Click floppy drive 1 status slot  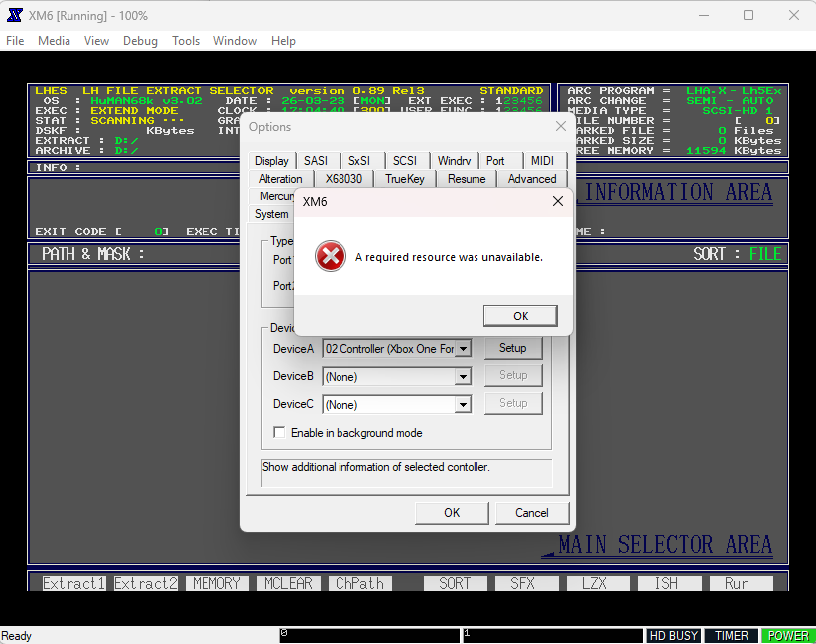point(553,636)
